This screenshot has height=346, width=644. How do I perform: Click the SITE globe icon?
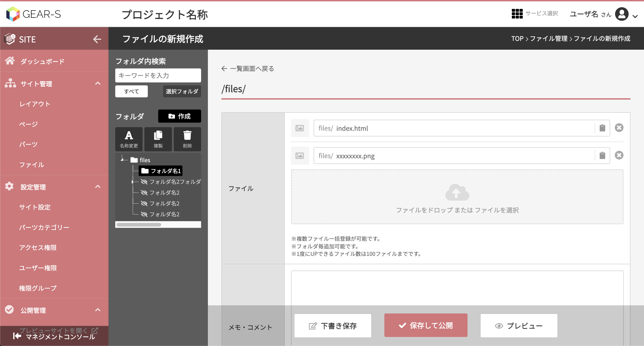[x=10, y=39]
